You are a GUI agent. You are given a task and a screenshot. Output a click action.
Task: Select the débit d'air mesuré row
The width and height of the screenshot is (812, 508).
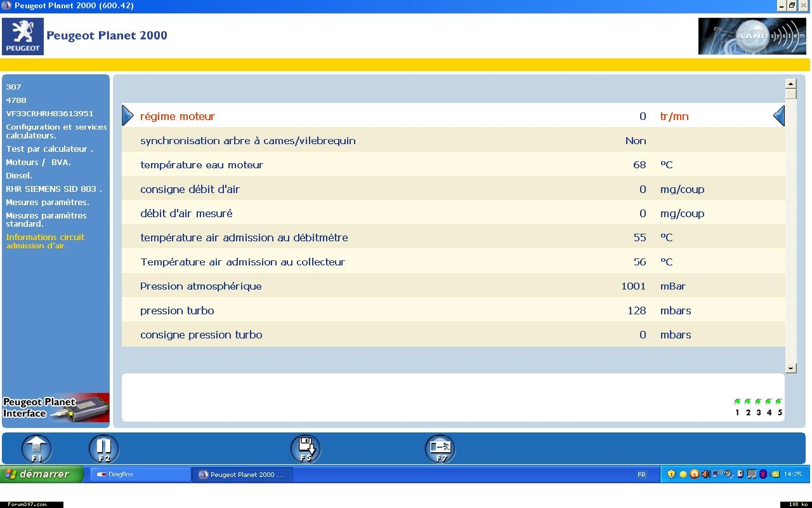point(453,213)
